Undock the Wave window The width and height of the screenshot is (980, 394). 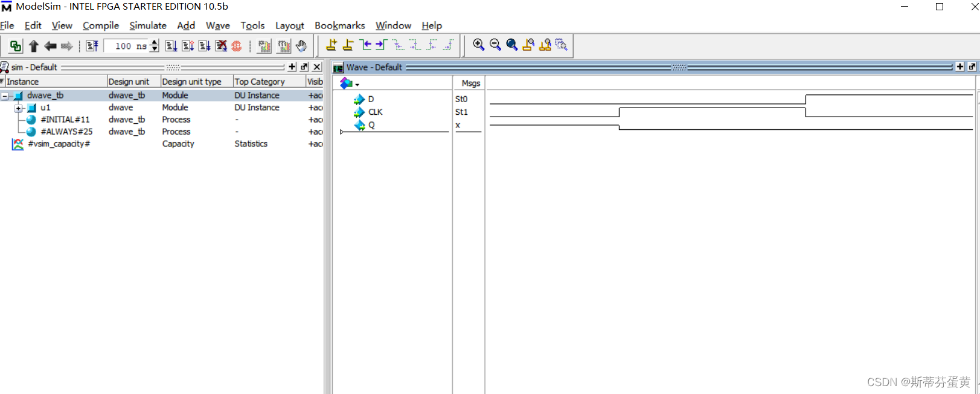(x=972, y=67)
